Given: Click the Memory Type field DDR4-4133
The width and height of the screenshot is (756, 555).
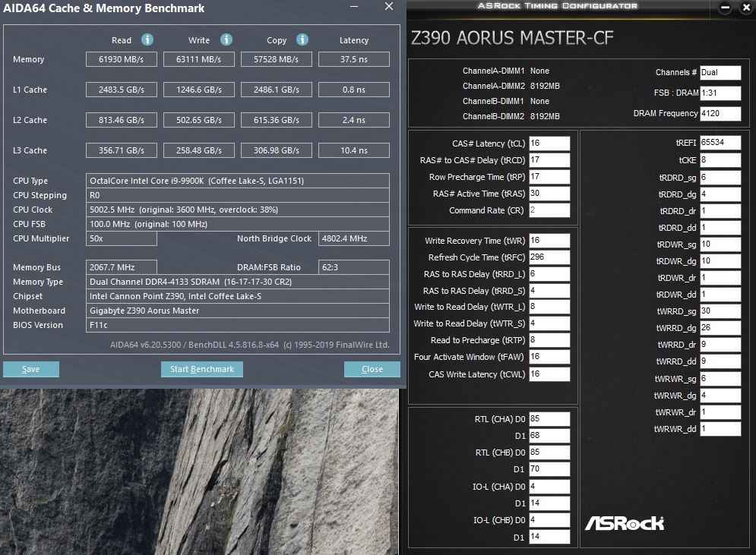Looking at the screenshot, I should 238,282.
